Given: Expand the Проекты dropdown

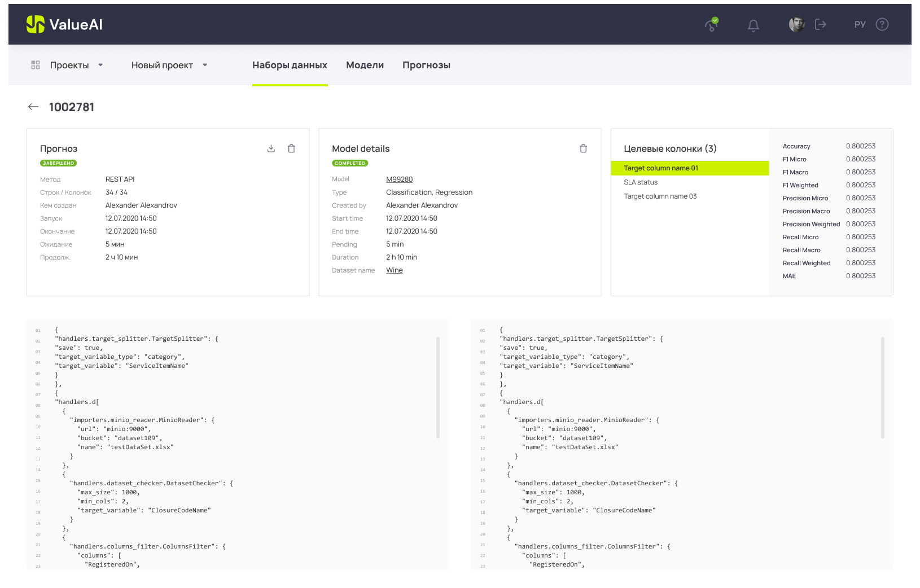Looking at the screenshot, I should pos(100,65).
